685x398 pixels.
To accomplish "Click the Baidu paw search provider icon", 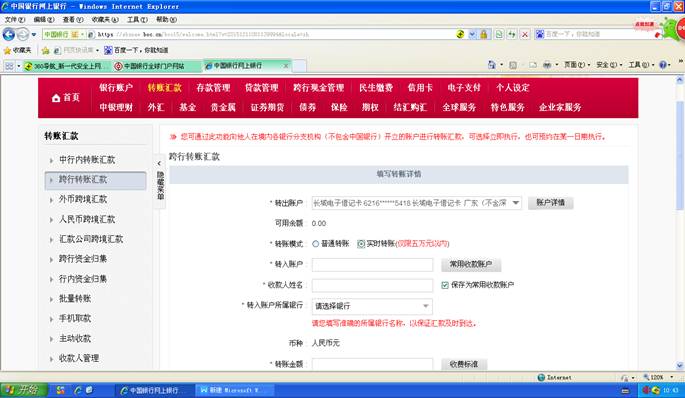I will [x=540, y=34].
